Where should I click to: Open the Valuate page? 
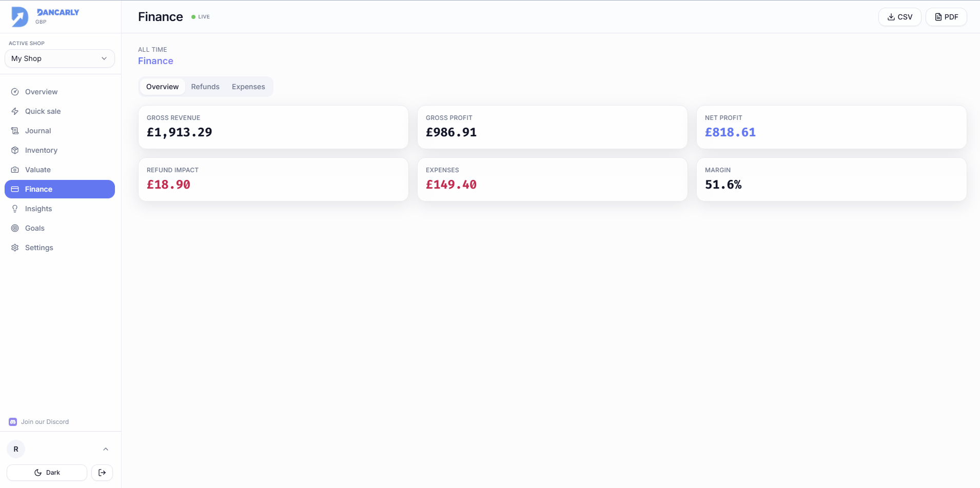[x=60, y=170]
